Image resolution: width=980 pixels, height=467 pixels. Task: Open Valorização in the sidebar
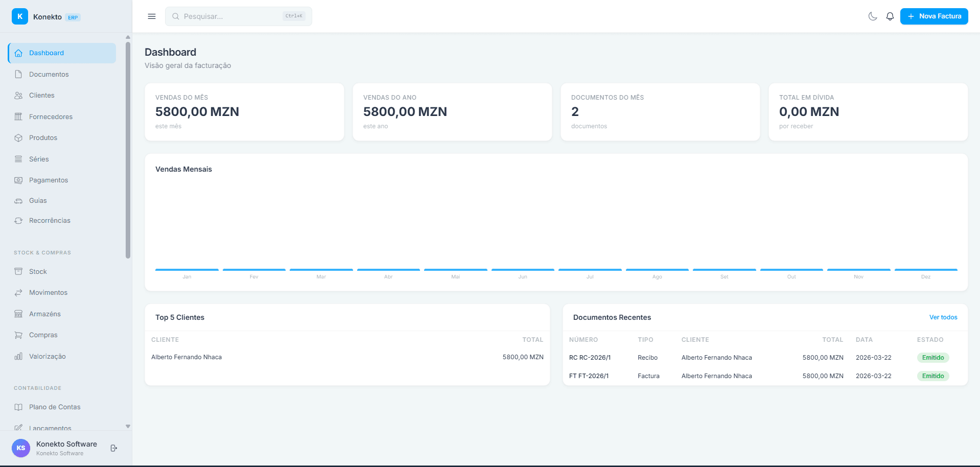coord(62,356)
